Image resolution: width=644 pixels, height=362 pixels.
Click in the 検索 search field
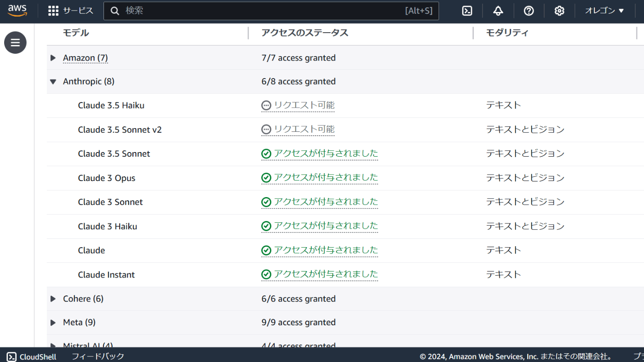(x=271, y=11)
